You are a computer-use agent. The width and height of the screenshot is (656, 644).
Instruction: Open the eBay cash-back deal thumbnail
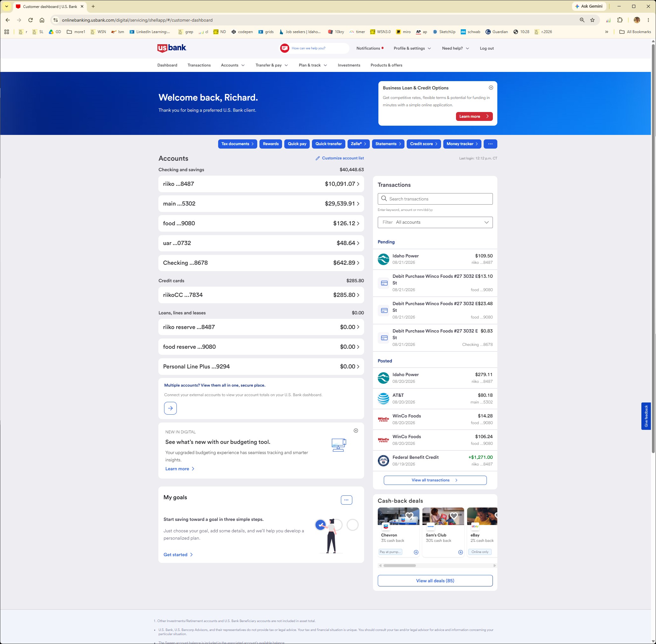pos(482,516)
